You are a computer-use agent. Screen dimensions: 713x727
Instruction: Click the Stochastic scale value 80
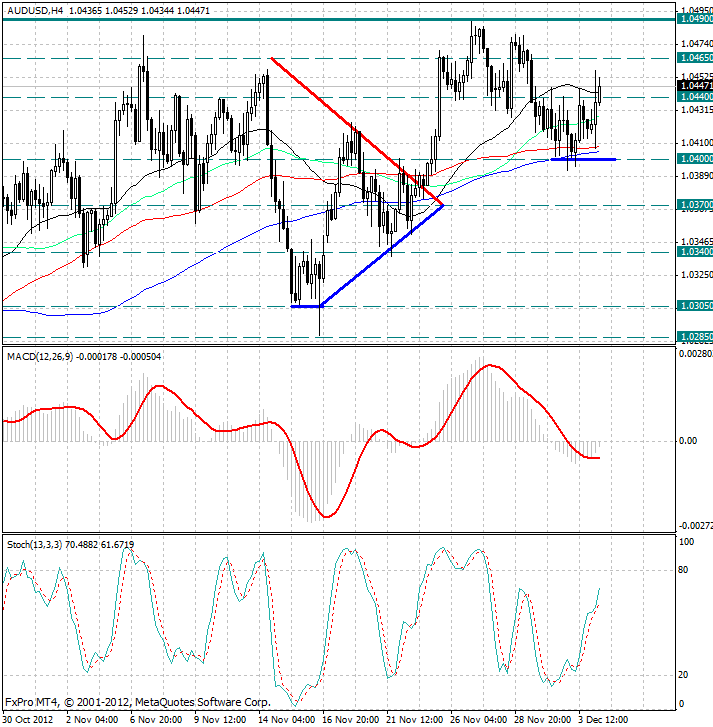[683, 570]
